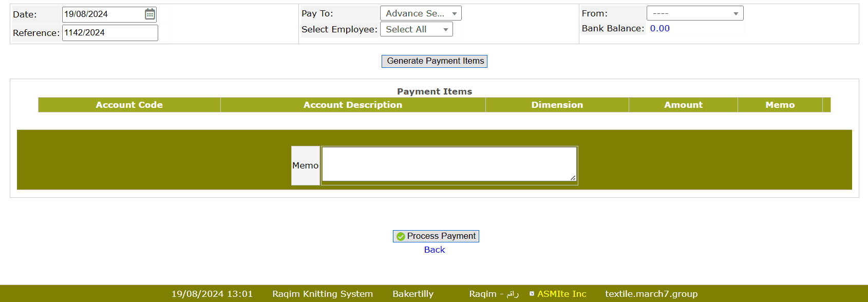Click the Bank Balance value 0.00

[x=659, y=29]
